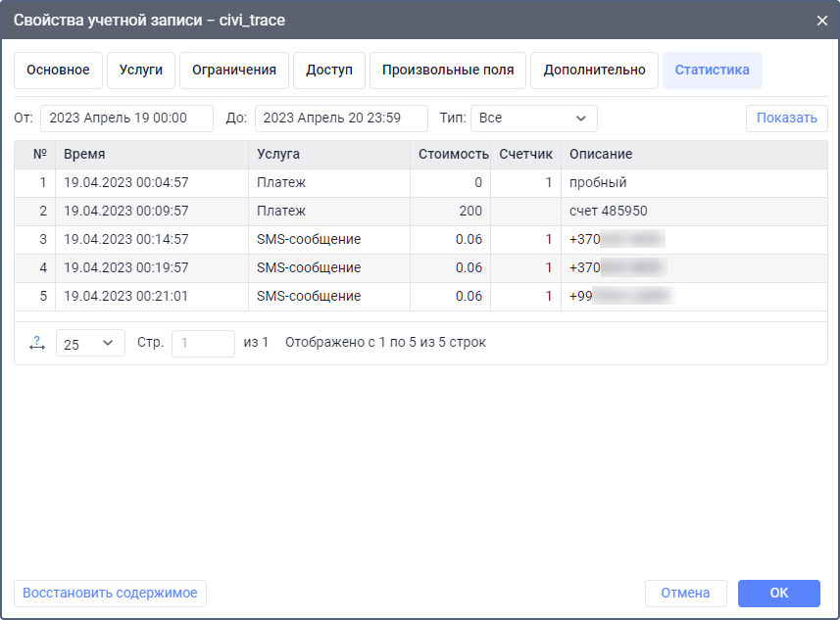
Task: Click the auto-fit column width icon
Action: tap(37, 343)
